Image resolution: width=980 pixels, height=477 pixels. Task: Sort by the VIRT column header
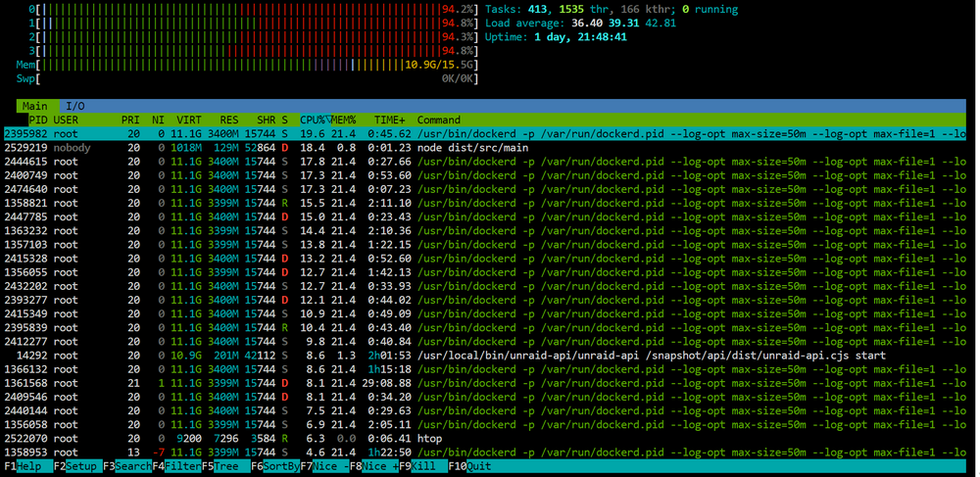click(189, 119)
